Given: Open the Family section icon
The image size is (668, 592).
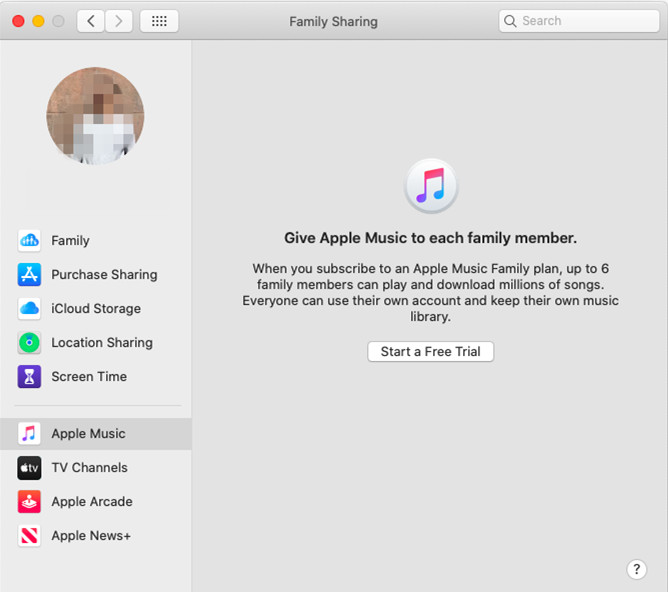Looking at the screenshot, I should pyautogui.click(x=29, y=241).
